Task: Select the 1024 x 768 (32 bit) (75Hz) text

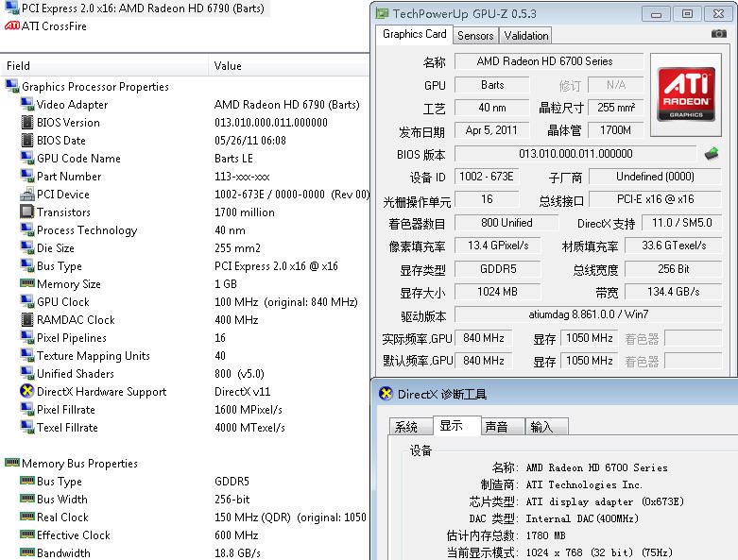Action: pos(599,552)
